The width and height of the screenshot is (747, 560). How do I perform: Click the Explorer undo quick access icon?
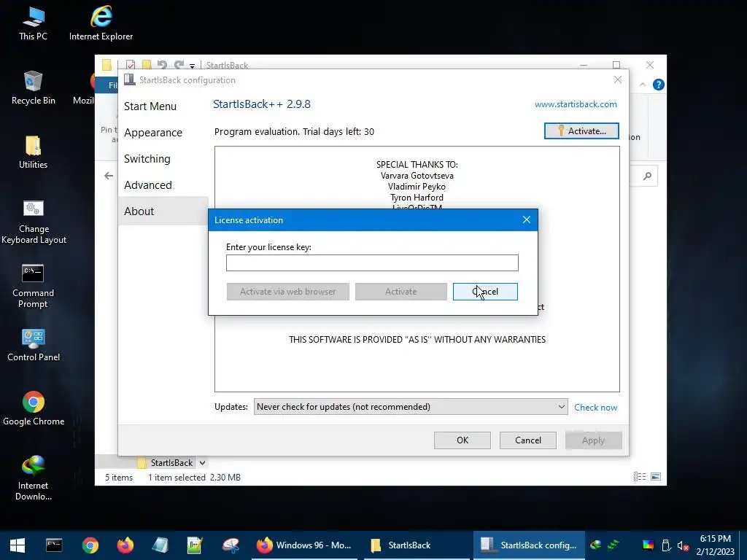click(162, 65)
